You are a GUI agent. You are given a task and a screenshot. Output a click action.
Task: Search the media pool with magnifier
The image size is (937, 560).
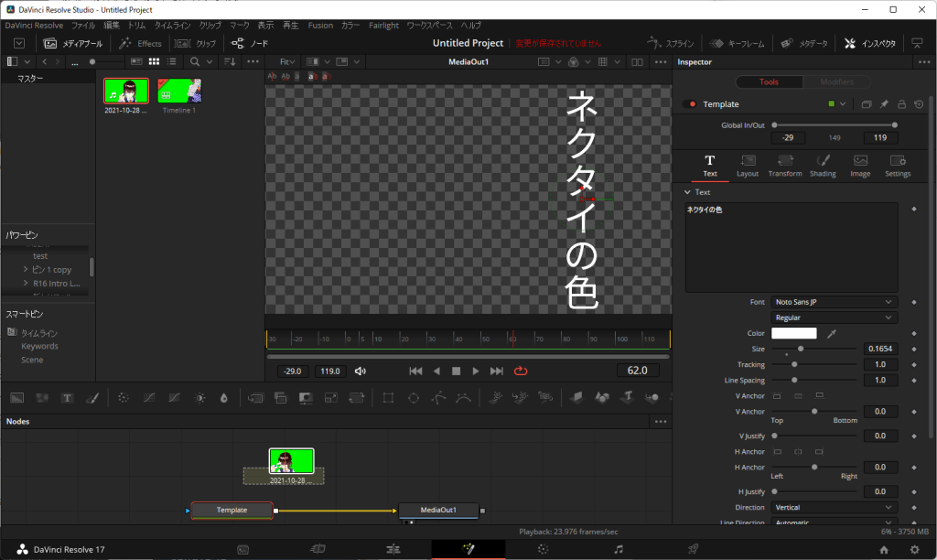pos(195,61)
